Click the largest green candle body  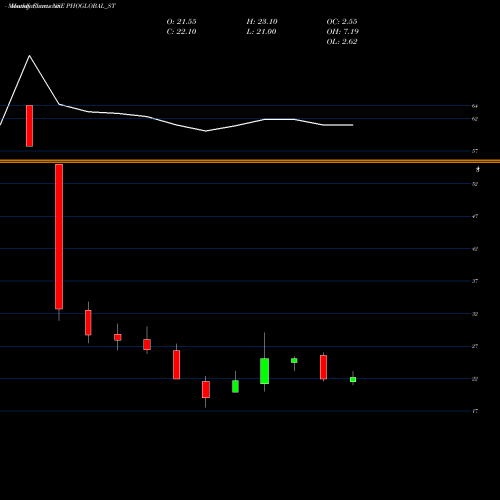(265, 371)
